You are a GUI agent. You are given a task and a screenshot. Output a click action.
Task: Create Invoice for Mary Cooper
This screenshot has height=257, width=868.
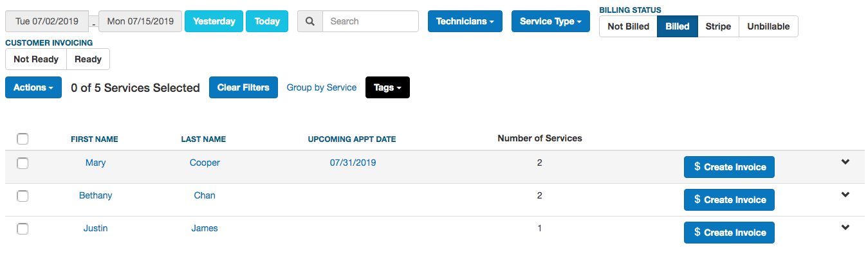729,167
